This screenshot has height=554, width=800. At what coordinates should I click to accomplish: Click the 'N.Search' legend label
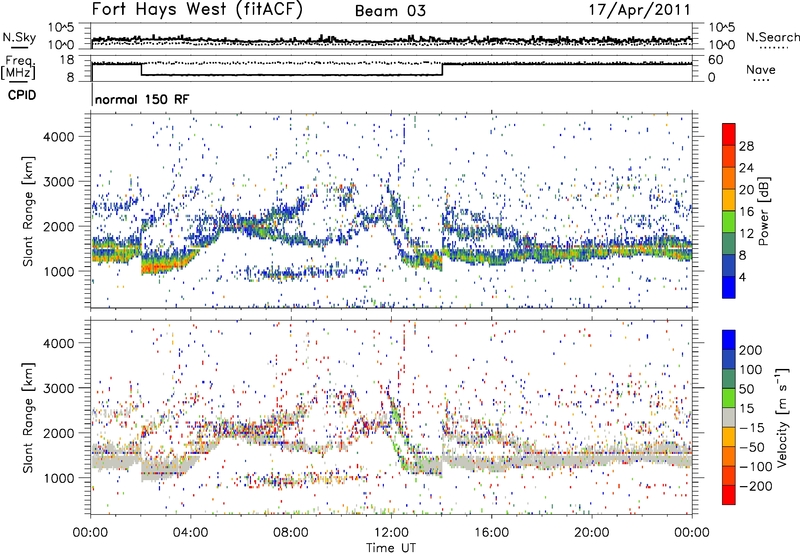click(x=772, y=37)
